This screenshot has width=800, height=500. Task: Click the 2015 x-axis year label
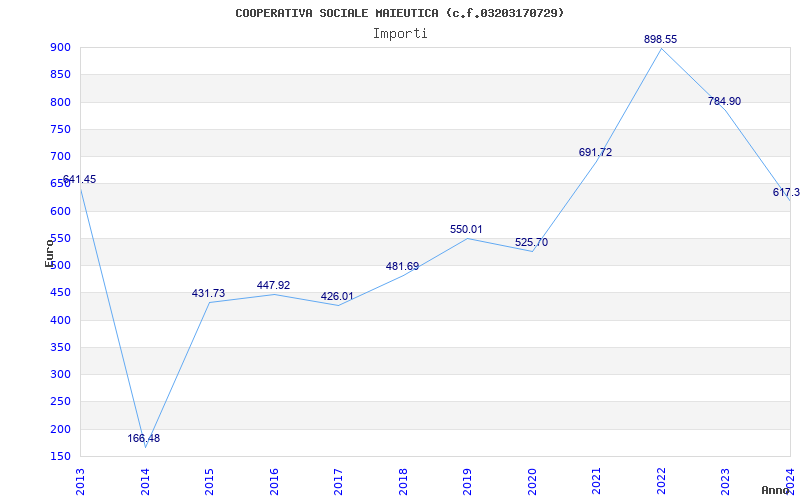(209, 481)
